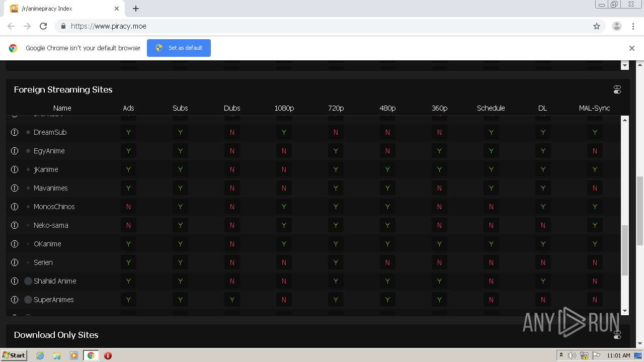Viewport: 644px width, 362px height.
Task: Open clock showing 11:01 AM
Action: pyautogui.click(x=618, y=355)
